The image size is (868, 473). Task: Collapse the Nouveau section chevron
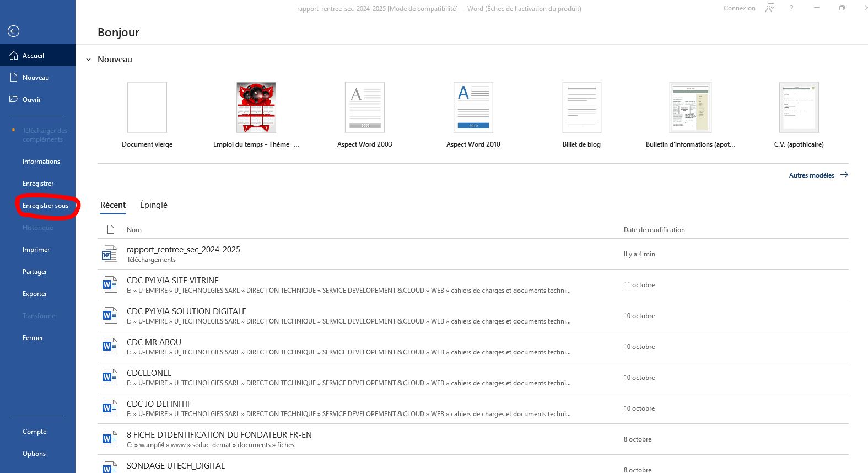[x=88, y=60]
